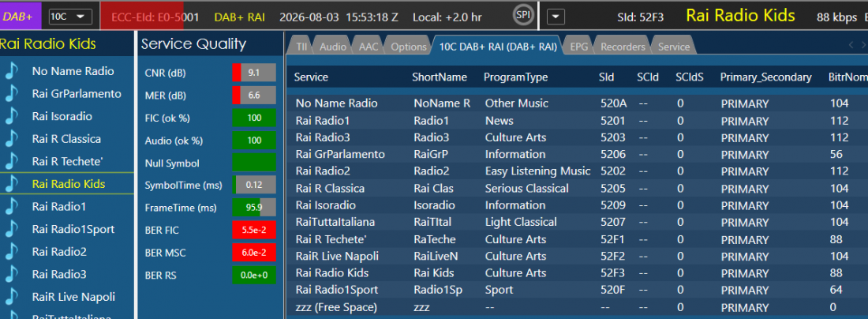Click music note icon beside RaiR Live Napoli
Image resolution: width=868 pixels, height=319 pixels.
pos(12,298)
